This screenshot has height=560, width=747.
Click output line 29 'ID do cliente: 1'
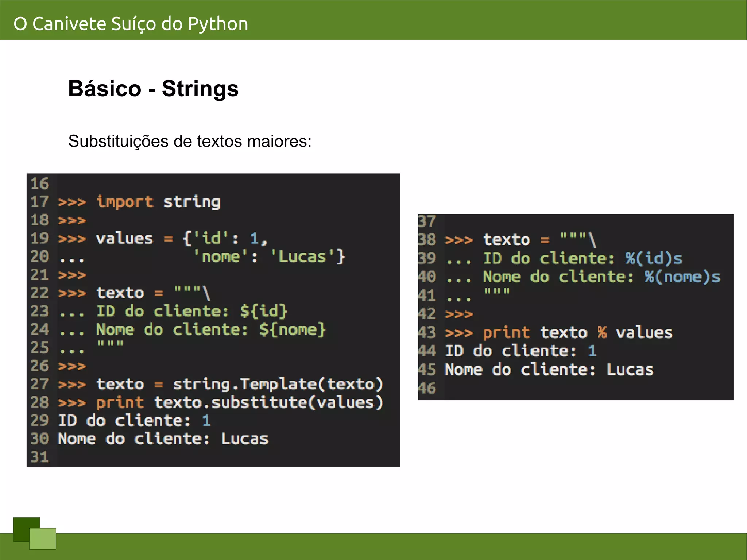pyautogui.click(x=134, y=421)
